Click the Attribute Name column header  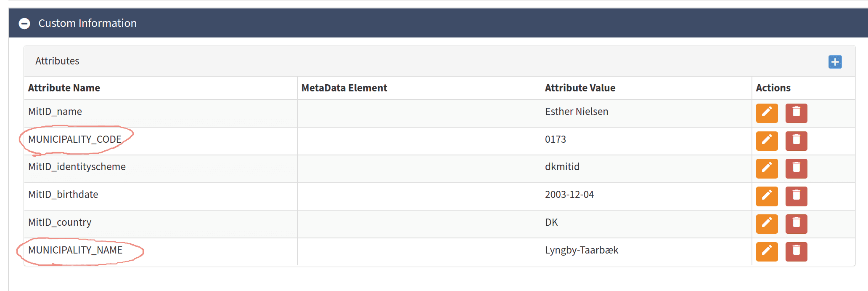[x=64, y=88]
